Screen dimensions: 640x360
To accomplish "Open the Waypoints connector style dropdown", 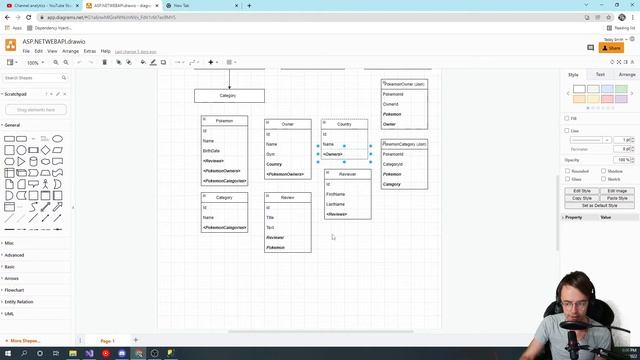I will (193, 62).
